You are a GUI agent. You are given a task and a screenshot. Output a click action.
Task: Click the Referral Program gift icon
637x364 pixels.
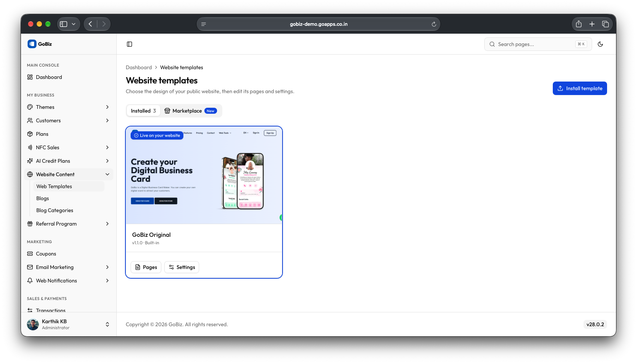(30, 224)
